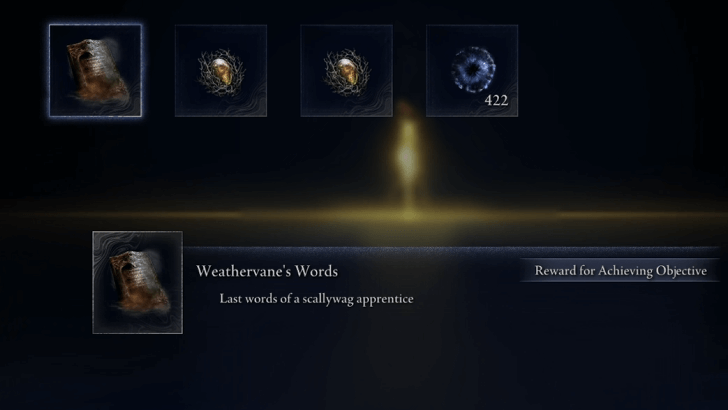Select the second golden nest relic reward
728x410 pixels.
[x=346, y=71]
